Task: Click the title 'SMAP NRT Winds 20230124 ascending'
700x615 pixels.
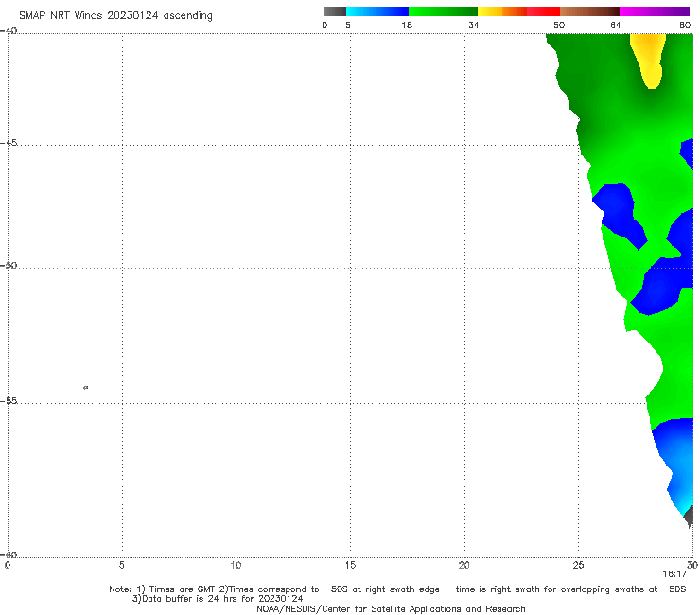Action: point(115,15)
